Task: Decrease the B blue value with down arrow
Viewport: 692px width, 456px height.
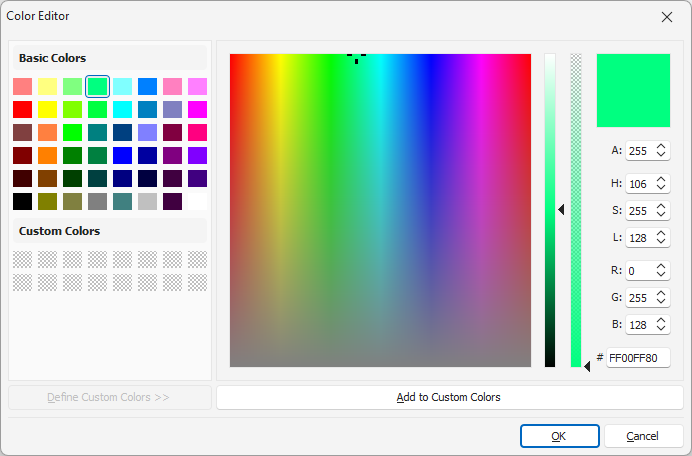Action: pos(661,328)
